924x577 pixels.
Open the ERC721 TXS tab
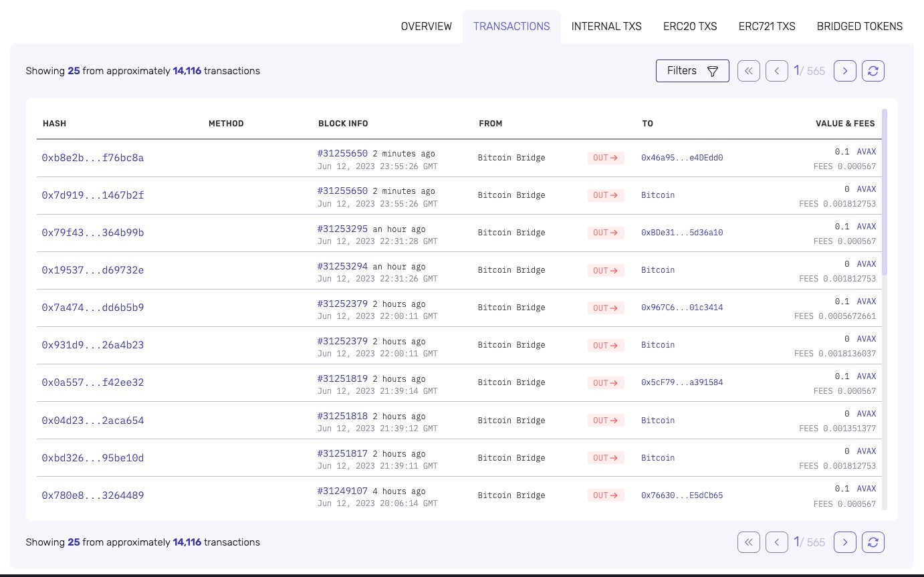tap(767, 27)
